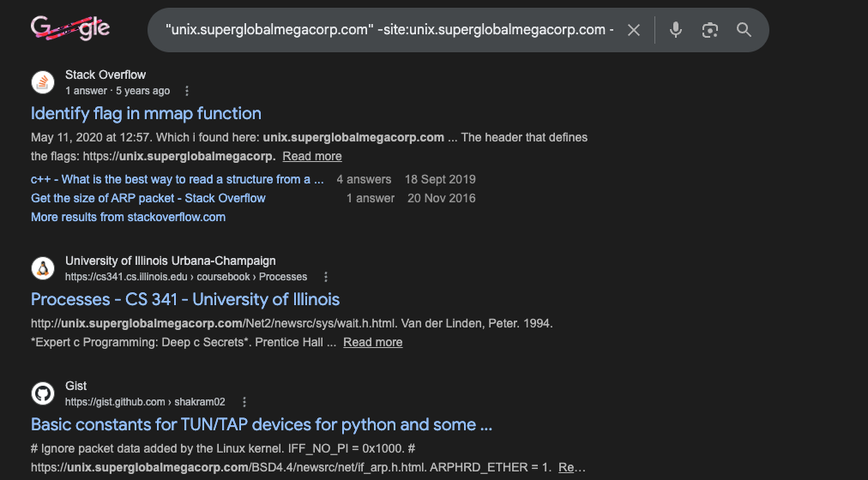Expand Read more on mmap result snippet

point(312,156)
